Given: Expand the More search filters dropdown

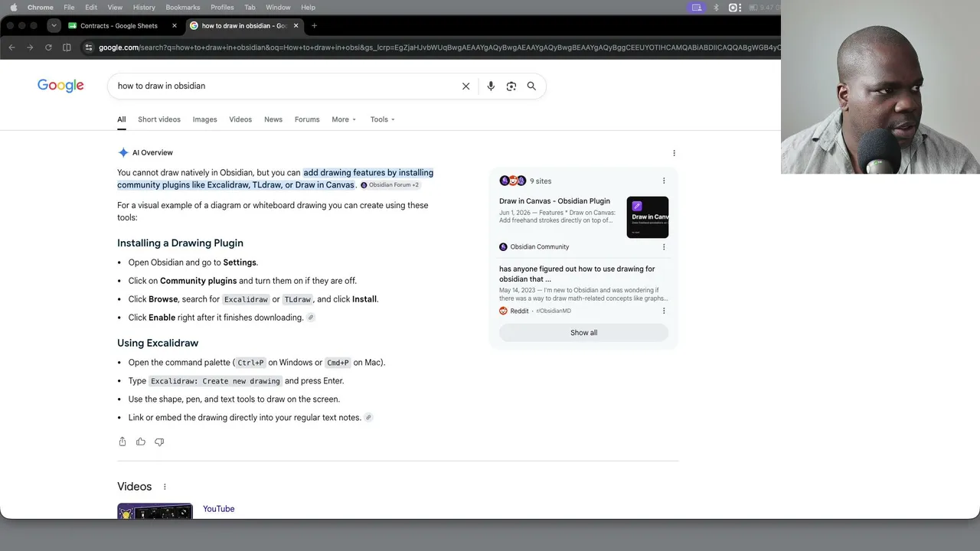Looking at the screenshot, I should tap(344, 119).
